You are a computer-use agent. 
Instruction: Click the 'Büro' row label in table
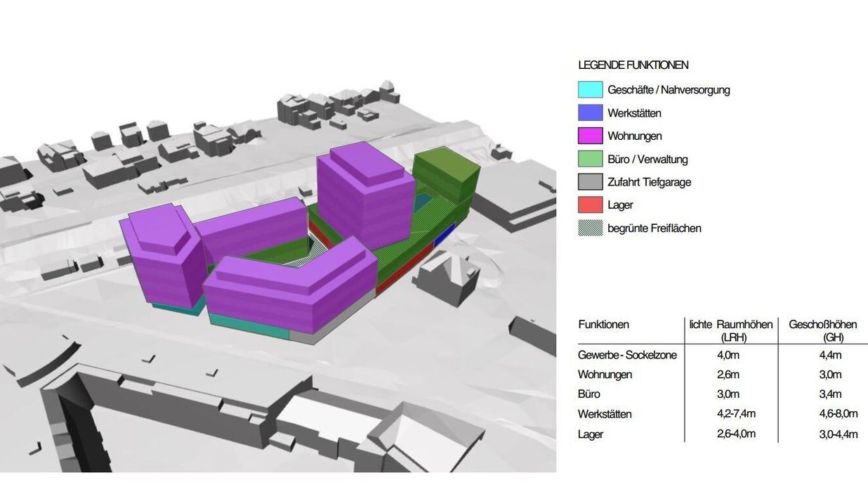[590, 394]
